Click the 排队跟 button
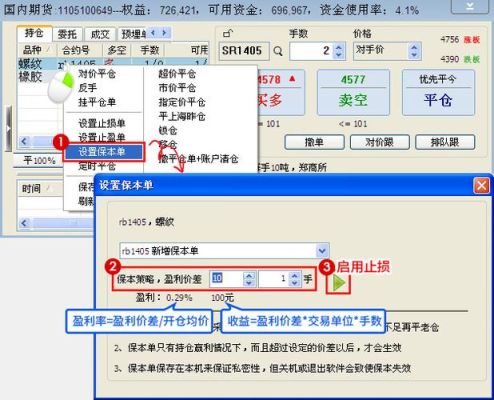The width and height of the screenshot is (494, 400). point(445,142)
